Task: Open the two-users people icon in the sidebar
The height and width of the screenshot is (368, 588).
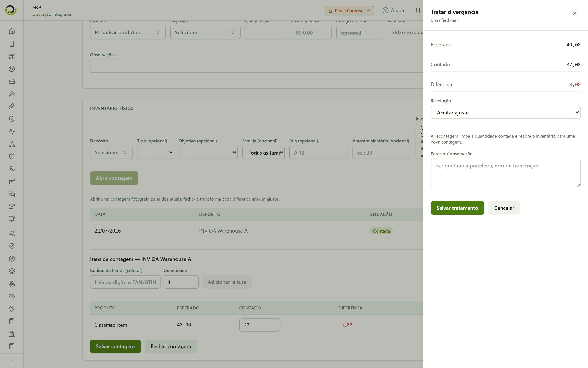Action: (x=12, y=234)
